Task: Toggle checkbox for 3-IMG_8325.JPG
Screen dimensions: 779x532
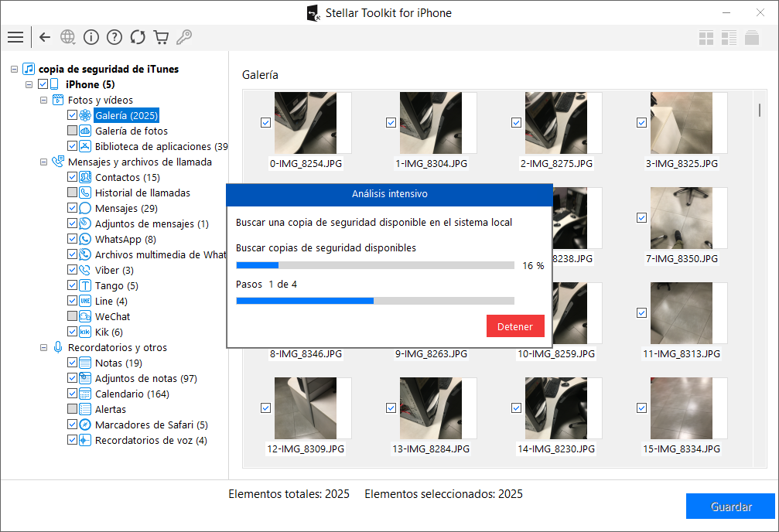Action: (641, 123)
